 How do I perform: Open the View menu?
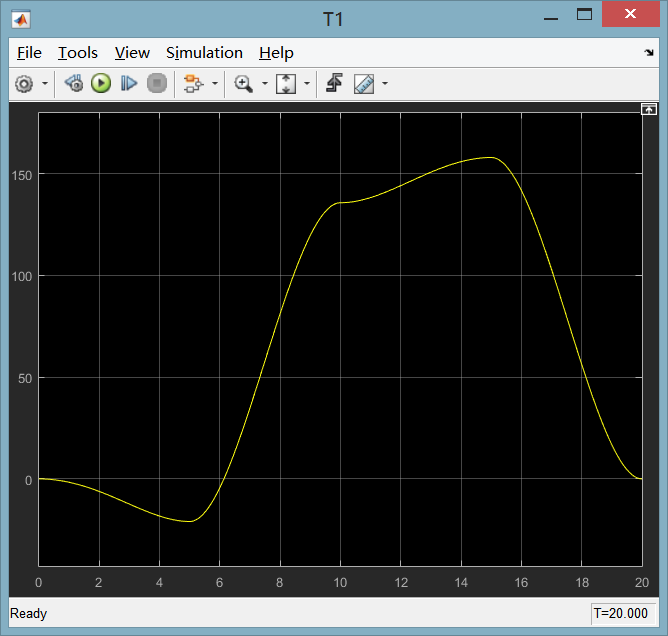[x=132, y=53]
